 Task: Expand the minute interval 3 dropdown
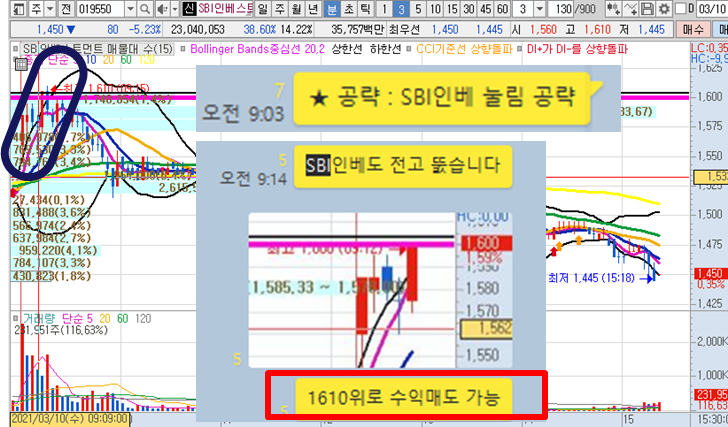point(540,8)
